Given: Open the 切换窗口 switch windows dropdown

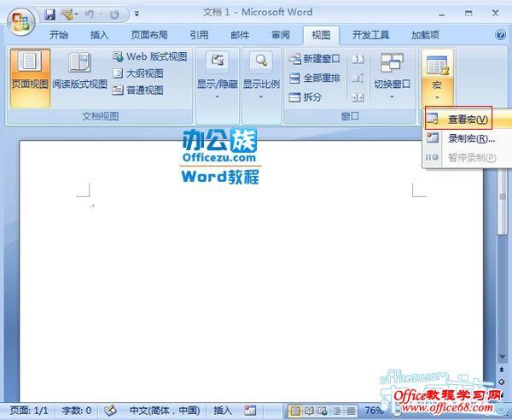Looking at the screenshot, I should (x=393, y=77).
